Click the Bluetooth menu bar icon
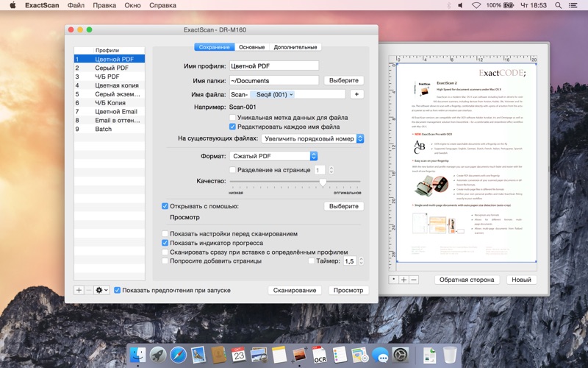588x368 pixels. (448, 5)
